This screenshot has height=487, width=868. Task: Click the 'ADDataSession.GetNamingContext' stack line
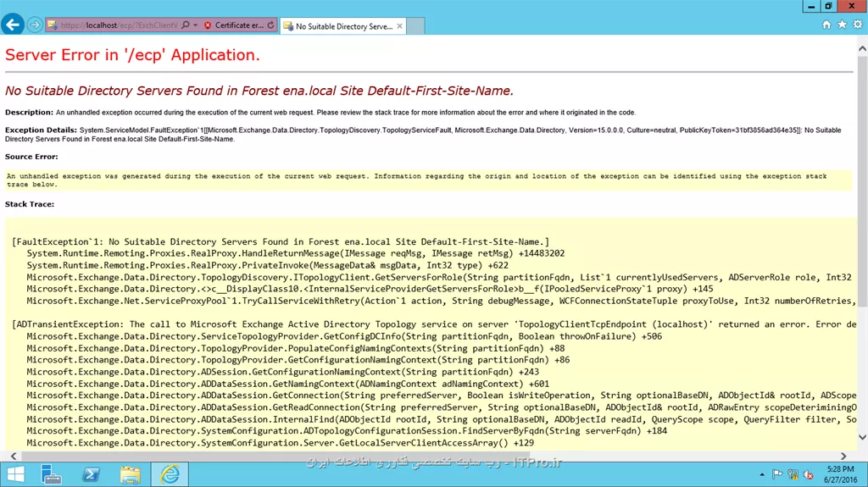[x=288, y=384]
